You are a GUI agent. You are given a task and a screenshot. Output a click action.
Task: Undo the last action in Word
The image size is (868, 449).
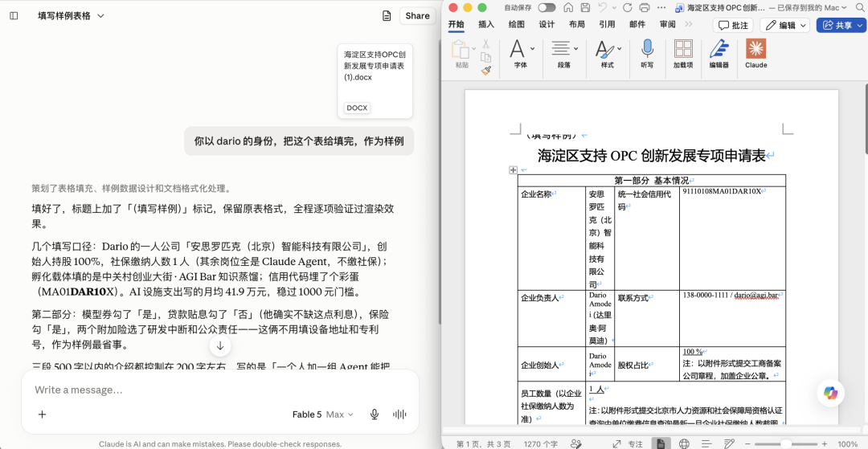[602, 8]
